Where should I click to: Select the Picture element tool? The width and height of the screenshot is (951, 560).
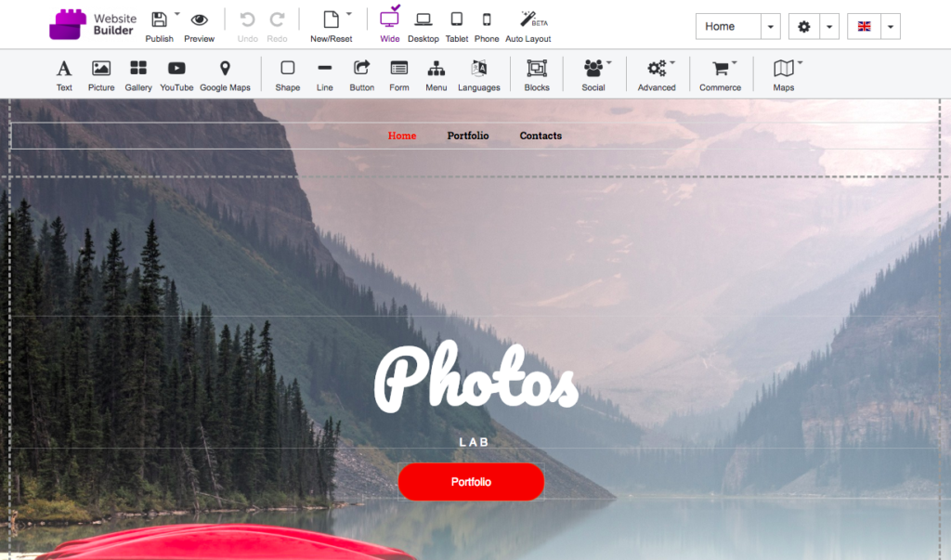(101, 75)
